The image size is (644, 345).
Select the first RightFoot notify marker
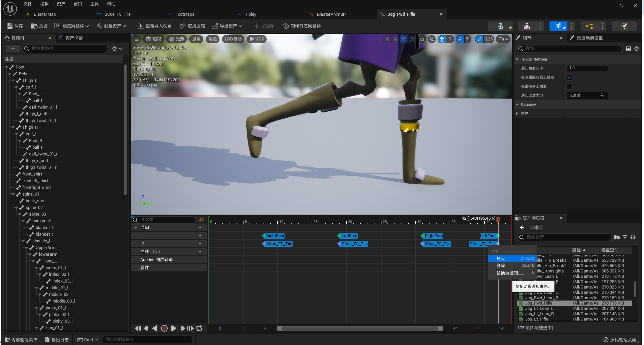pyautogui.click(x=274, y=236)
